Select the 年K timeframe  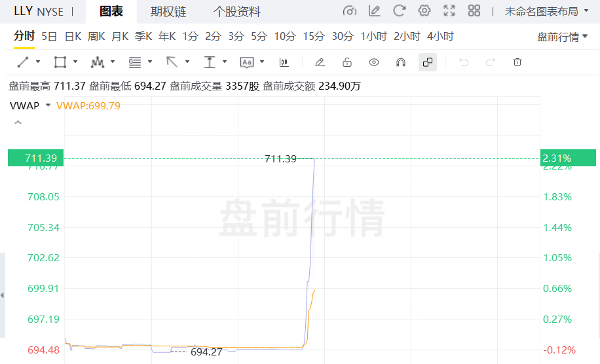click(167, 36)
